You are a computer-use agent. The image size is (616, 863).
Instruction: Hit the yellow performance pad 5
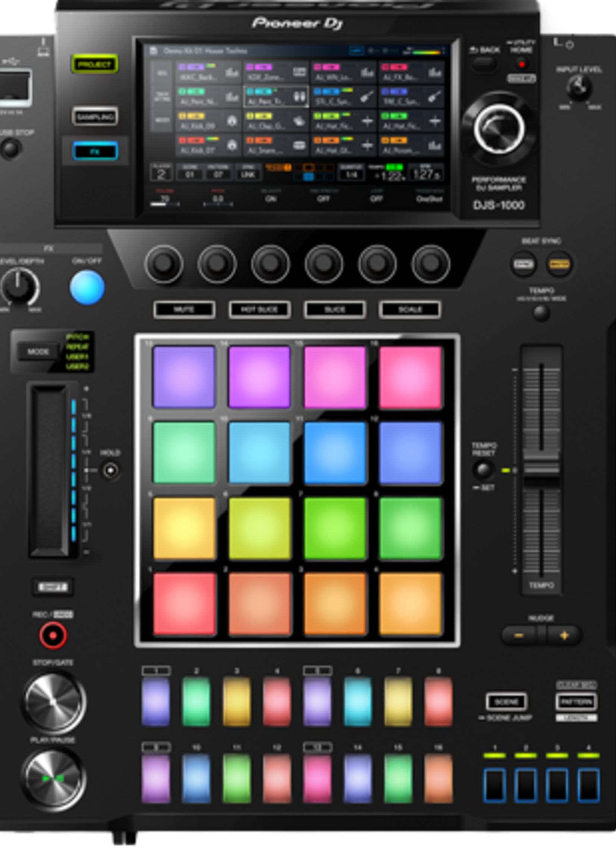click(x=184, y=528)
